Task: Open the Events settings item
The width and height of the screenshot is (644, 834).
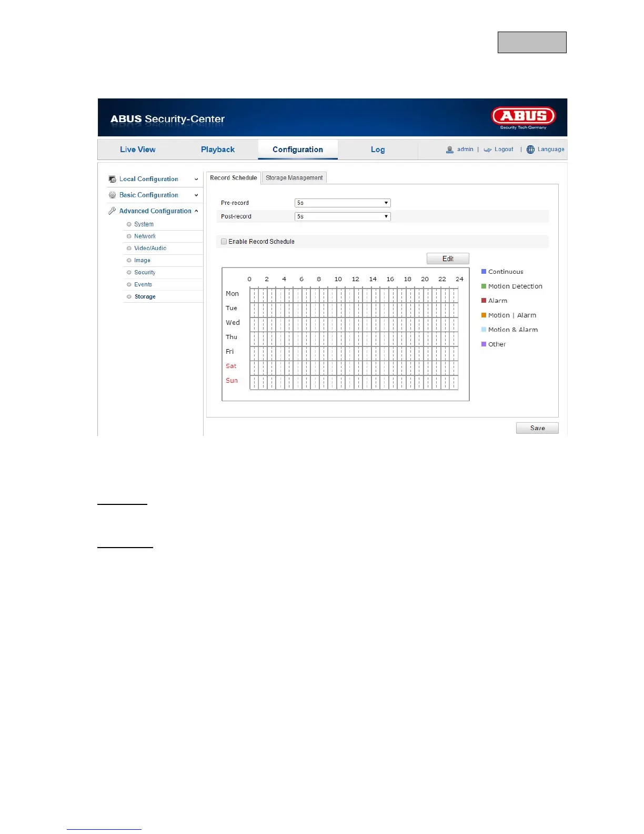Action: point(143,285)
